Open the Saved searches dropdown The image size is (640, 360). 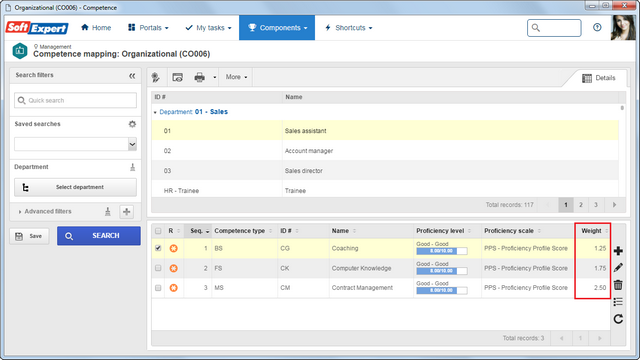click(76, 144)
